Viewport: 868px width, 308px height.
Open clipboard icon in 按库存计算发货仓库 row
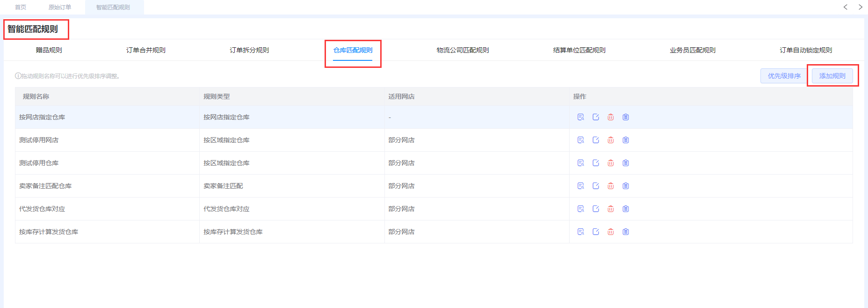(626, 232)
